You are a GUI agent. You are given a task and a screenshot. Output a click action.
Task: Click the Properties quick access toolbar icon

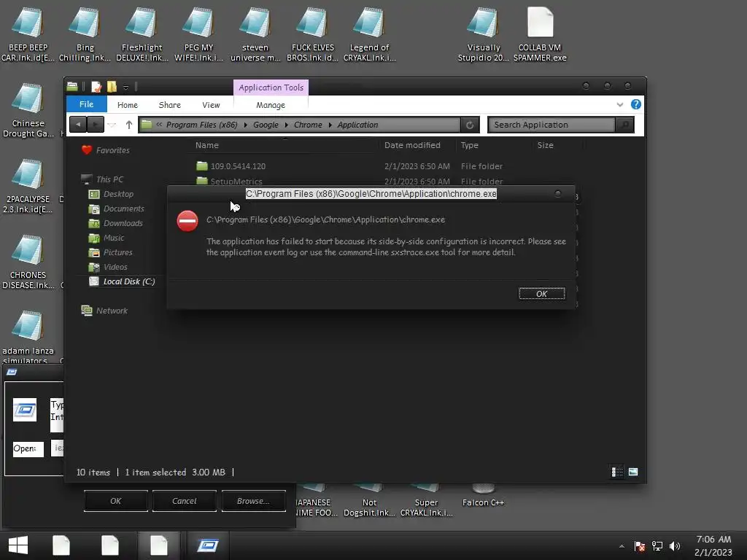pos(96,87)
